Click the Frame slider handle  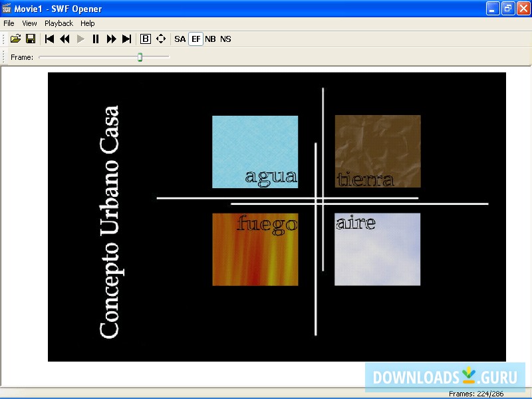140,57
